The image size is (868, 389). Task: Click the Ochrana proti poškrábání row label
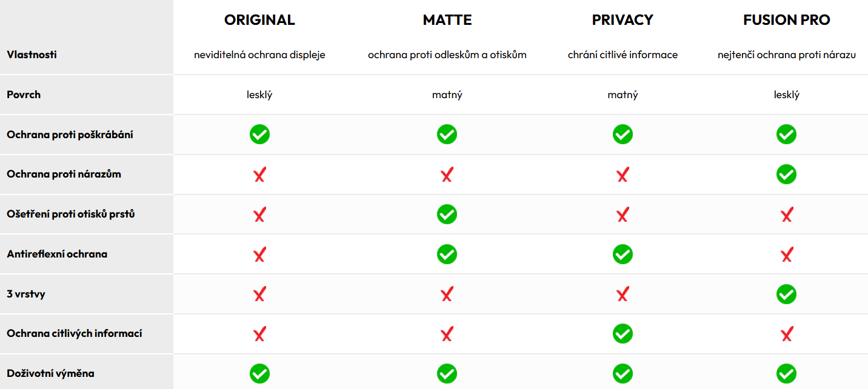(x=70, y=135)
